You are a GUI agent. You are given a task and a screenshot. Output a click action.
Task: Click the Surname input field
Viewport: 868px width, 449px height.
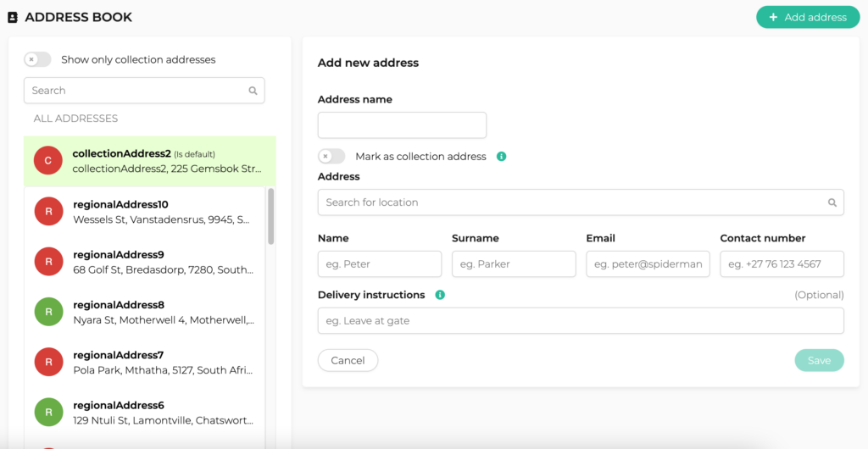(x=514, y=263)
